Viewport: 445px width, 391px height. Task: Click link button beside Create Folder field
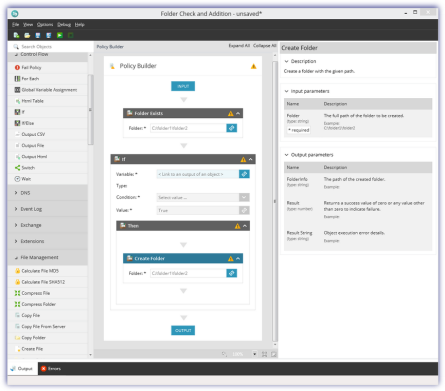[232, 273]
